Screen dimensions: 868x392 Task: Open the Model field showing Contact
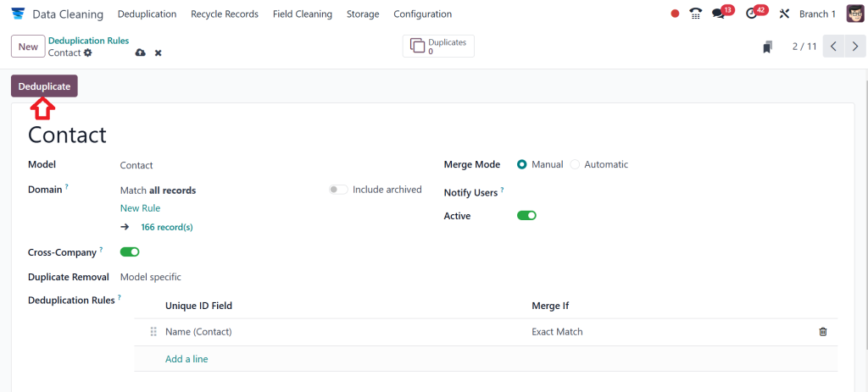(136, 165)
